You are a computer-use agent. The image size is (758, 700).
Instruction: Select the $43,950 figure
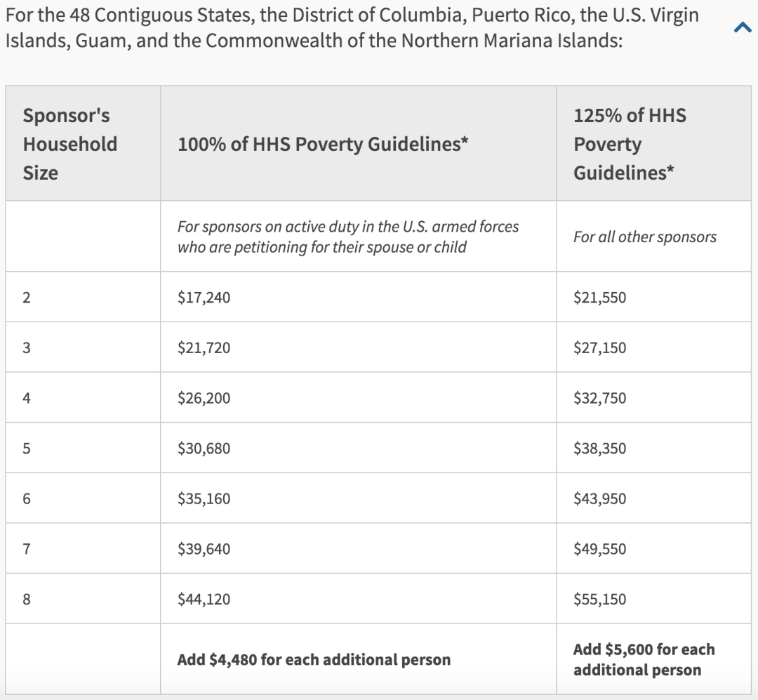coord(599,499)
